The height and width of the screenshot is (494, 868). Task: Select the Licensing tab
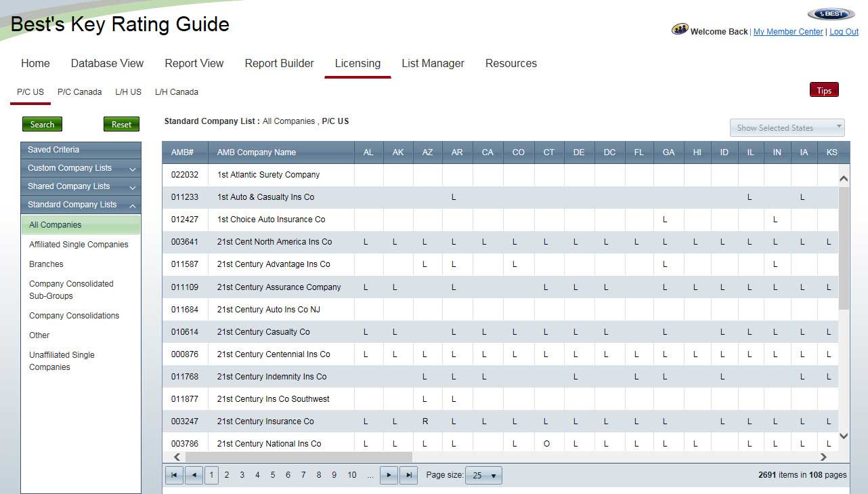click(357, 63)
